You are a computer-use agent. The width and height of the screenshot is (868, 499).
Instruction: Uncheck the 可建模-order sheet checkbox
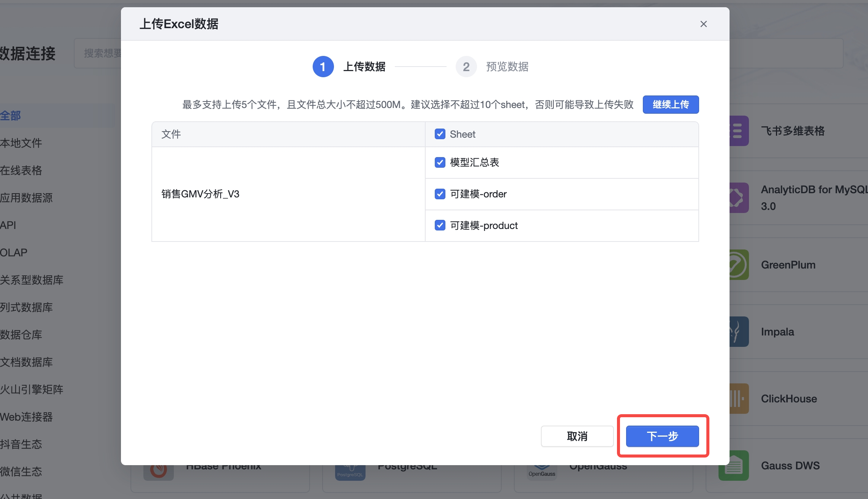[x=440, y=194]
